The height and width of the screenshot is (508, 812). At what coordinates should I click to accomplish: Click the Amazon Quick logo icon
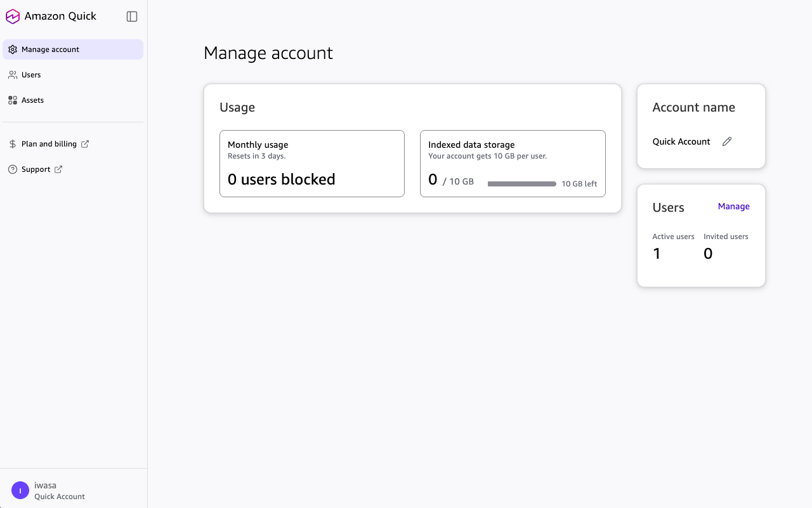point(13,16)
